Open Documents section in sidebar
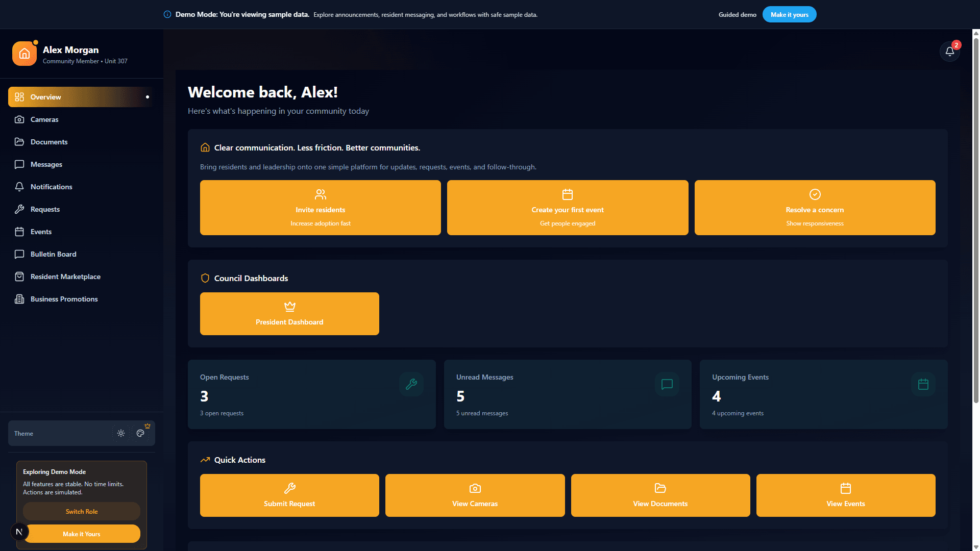This screenshot has width=980, height=551. tap(81, 142)
